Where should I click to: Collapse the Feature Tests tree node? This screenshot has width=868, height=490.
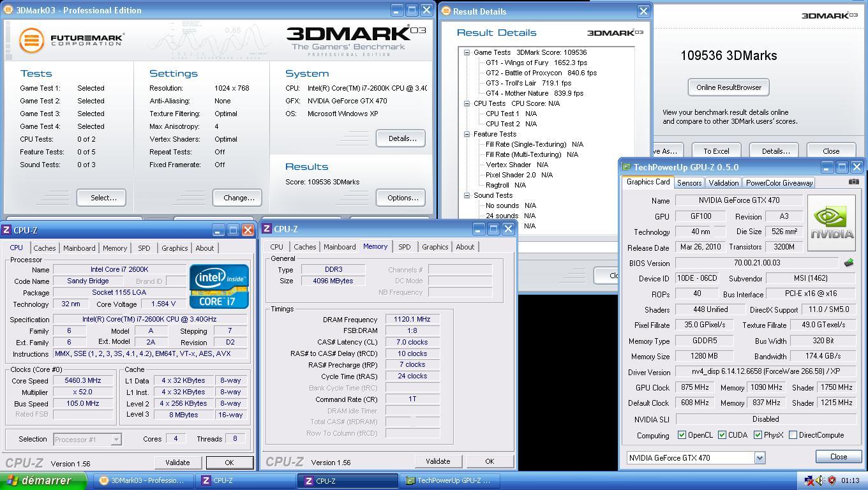click(467, 134)
